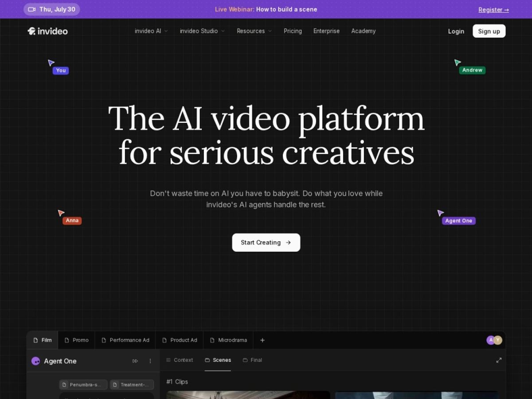Viewport: 532px width, 399px height.
Task: Click the Andrew cursor label
Action: [472, 70]
